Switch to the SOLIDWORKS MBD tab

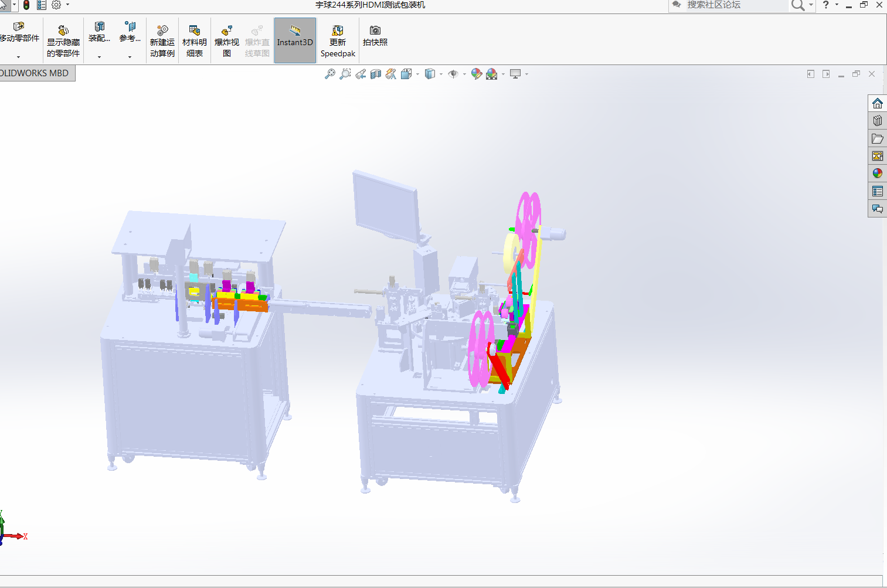point(35,73)
